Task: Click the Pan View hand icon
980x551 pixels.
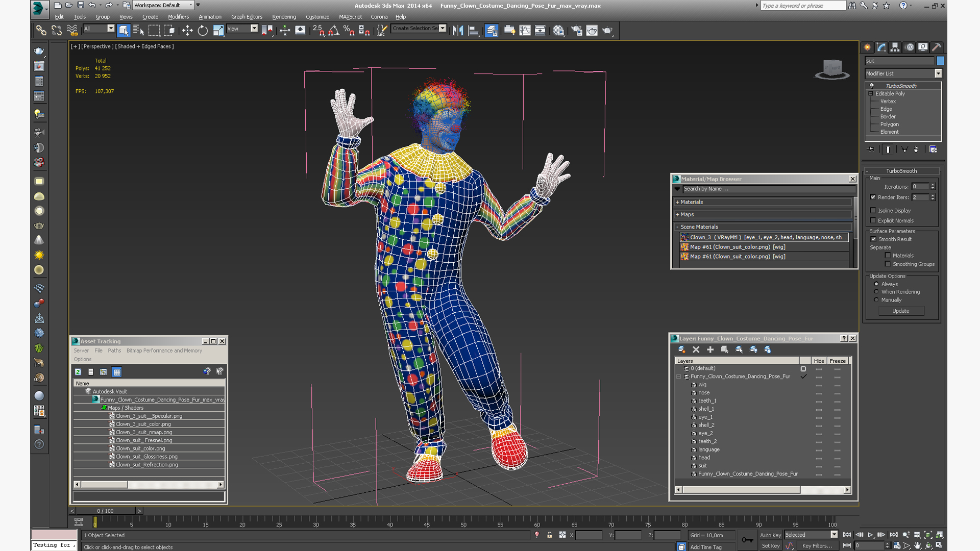Action: tap(917, 545)
